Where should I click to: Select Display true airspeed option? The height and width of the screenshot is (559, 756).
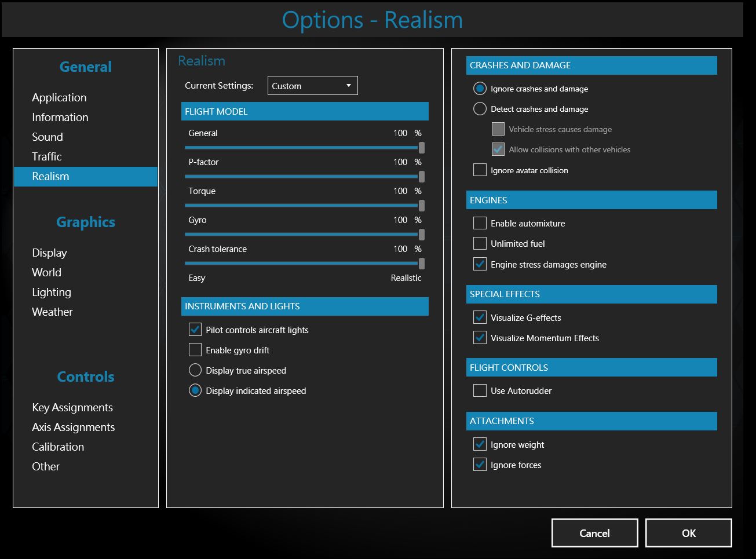(x=195, y=370)
